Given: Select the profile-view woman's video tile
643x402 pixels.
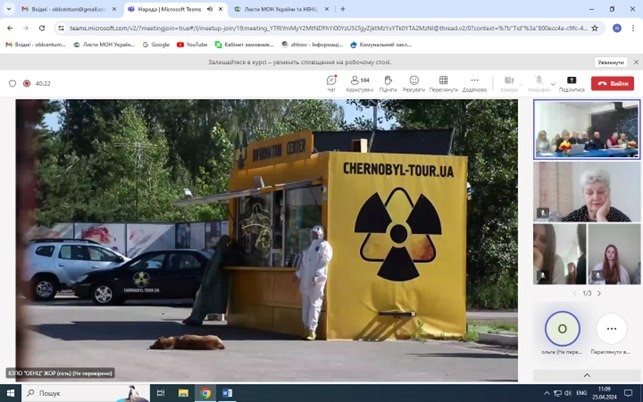Looking at the screenshot, I should 559,254.
